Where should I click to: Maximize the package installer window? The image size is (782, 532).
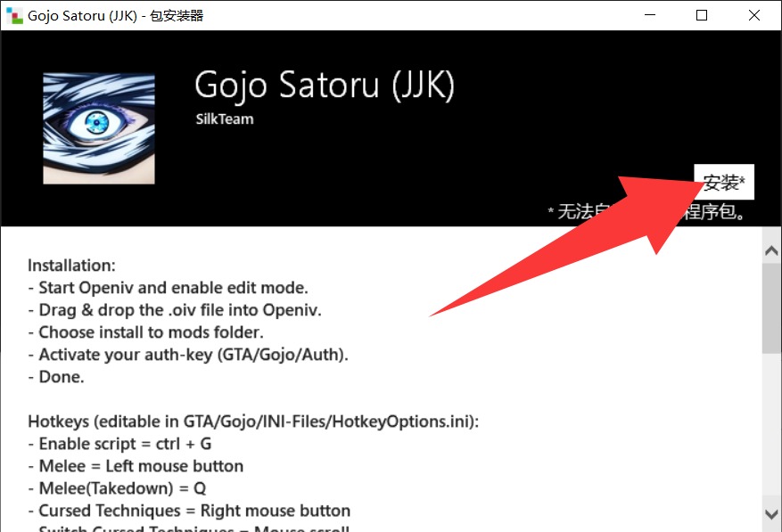coord(702,15)
